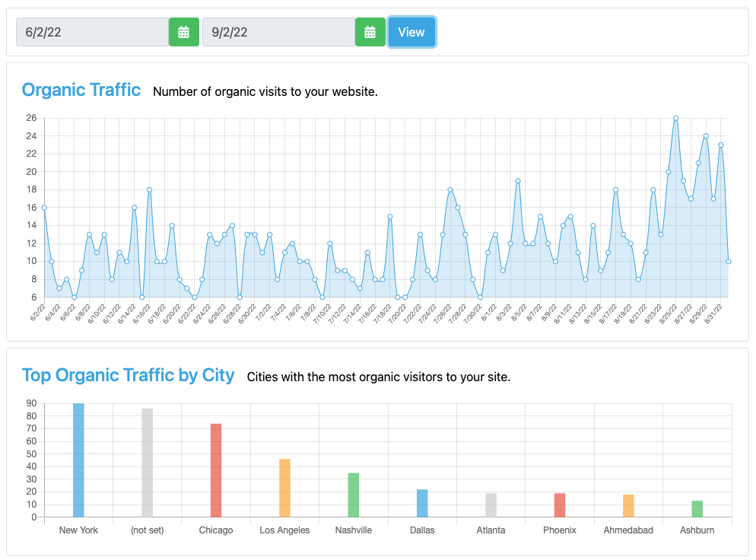The width and height of the screenshot is (756, 560).
Task: Click the start date field showing 6/2/22
Action: (x=92, y=32)
